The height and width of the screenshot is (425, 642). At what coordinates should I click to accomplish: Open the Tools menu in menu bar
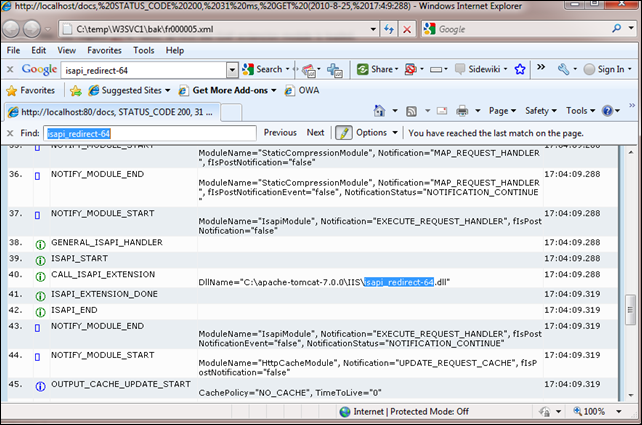pos(143,50)
